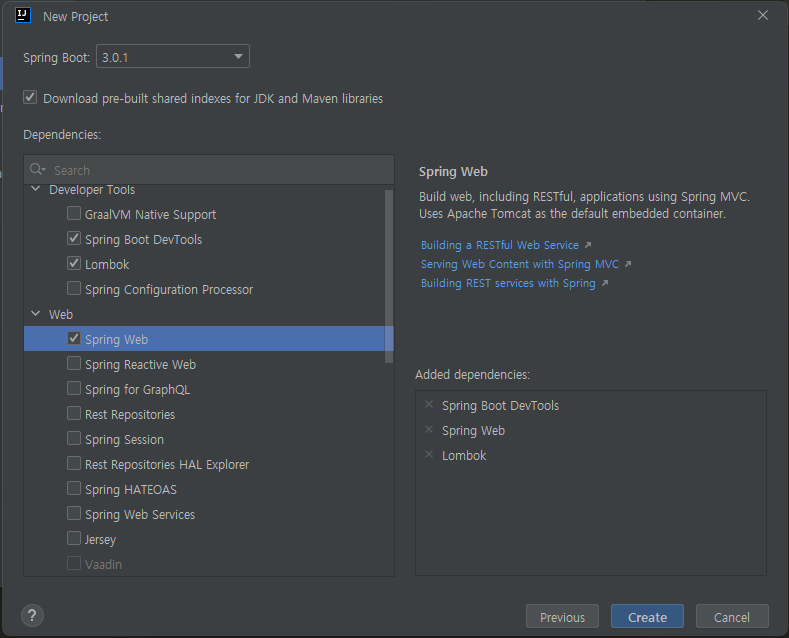This screenshot has height=638, width=789.
Task: Click the question mark help icon
Action: 32,615
